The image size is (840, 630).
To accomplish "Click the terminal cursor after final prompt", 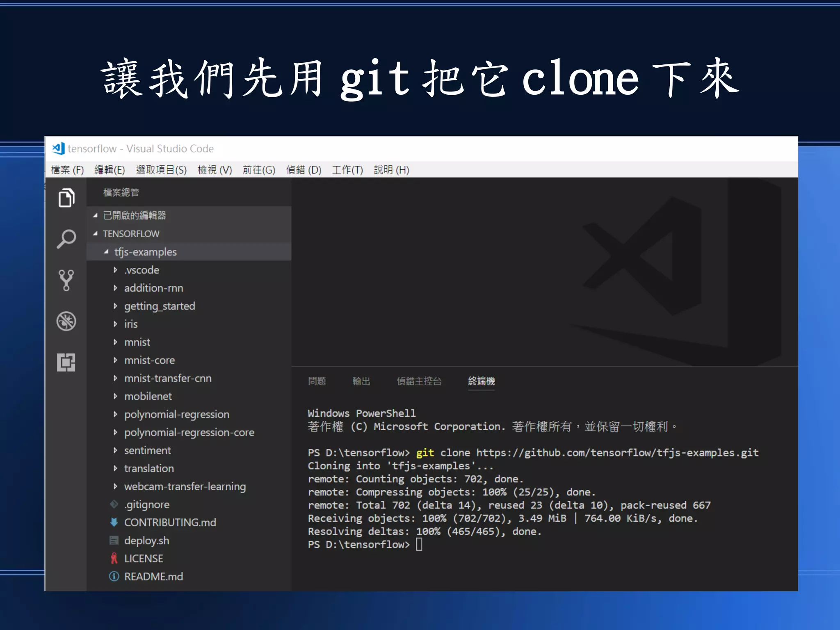I will click(x=419, y=544).
